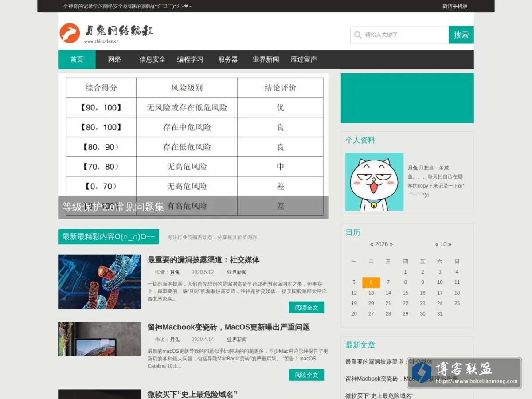Open the 简洁手机版 link in top bar
Image resolution: width=532 pixels, height=399 pixels.
[x=455, y=6]
